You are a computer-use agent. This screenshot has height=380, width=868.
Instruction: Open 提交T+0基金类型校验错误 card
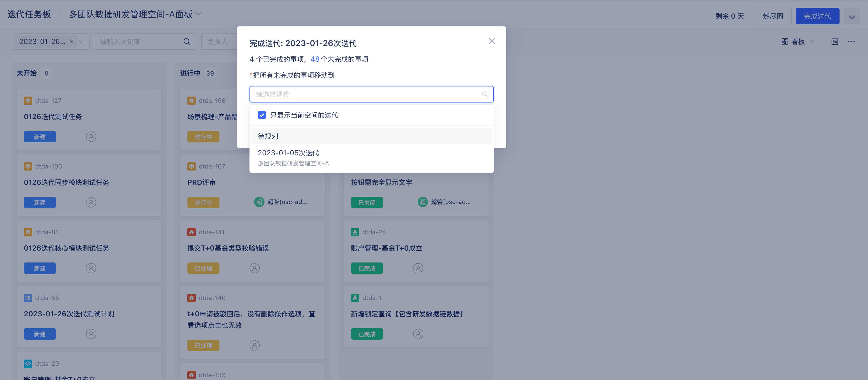(x=228, y=248)
